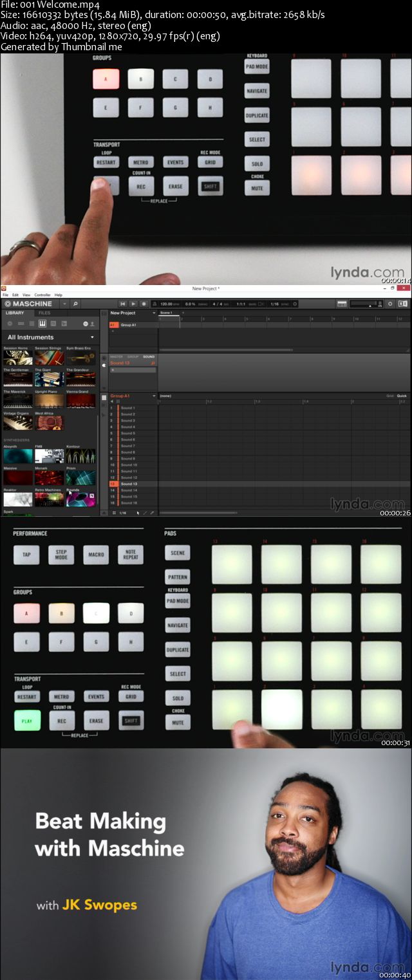Open the All Instruments dropdown
The image size is (412, 980).
click(49, 337)
